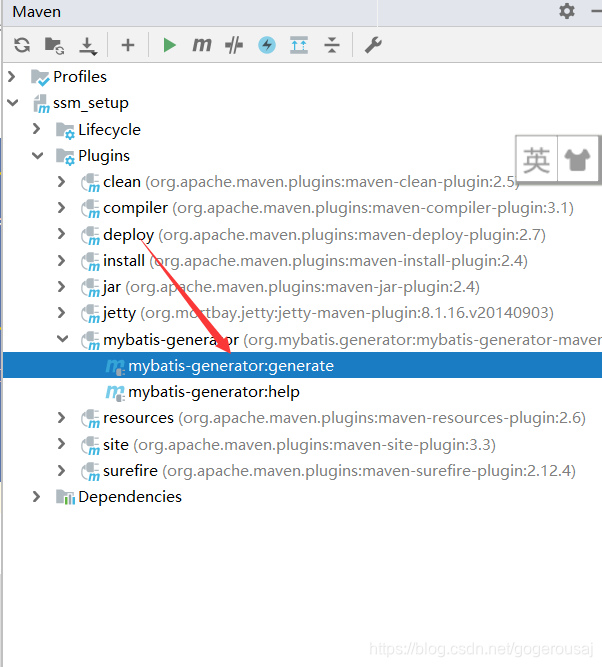Collapse the mybatis-generator plugin
Image resolution: width=602 pixels, height=667 pixels.
point(63,339)
